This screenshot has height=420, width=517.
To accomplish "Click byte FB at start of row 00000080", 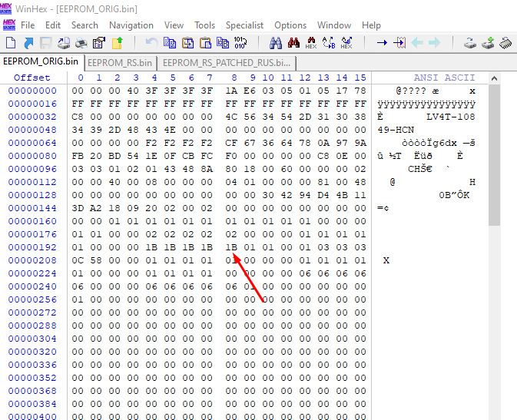I will 78,156.
